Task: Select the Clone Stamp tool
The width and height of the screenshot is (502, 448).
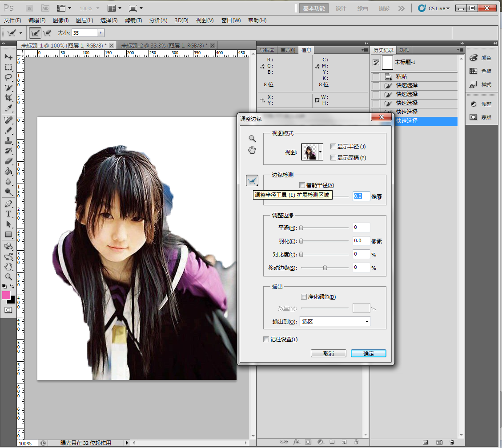Action: [x=8, y=140]
